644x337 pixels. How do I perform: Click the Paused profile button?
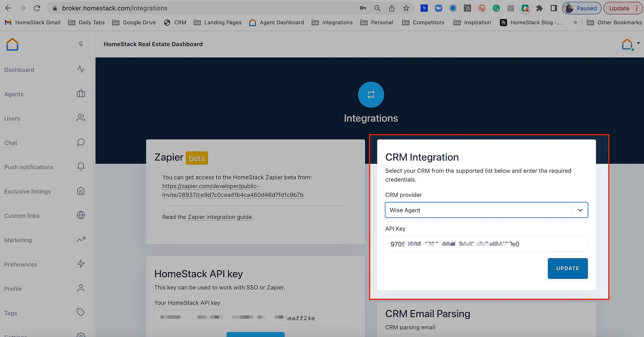coord(582,8)
